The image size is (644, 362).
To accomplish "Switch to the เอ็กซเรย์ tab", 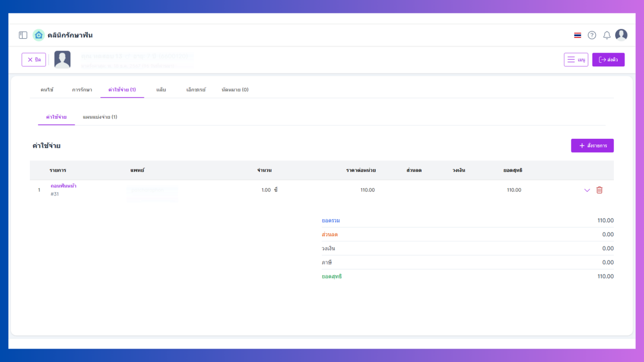I will point(196,90).
